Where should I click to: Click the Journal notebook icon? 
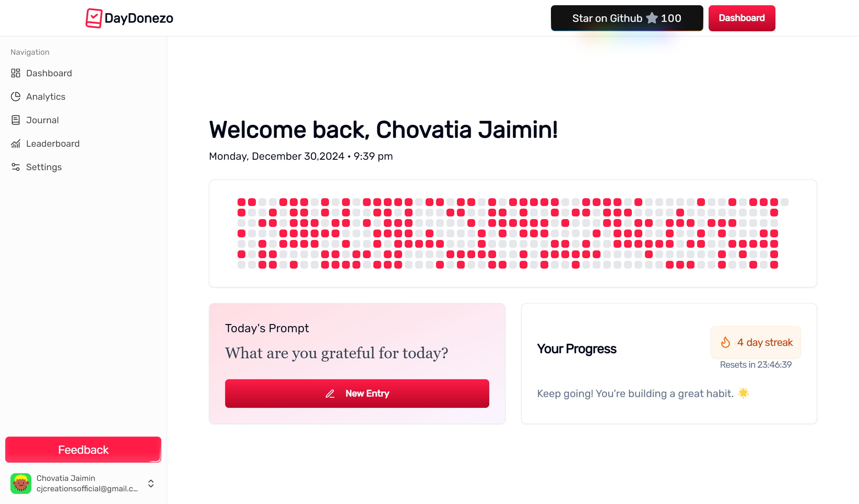point(16,120)
